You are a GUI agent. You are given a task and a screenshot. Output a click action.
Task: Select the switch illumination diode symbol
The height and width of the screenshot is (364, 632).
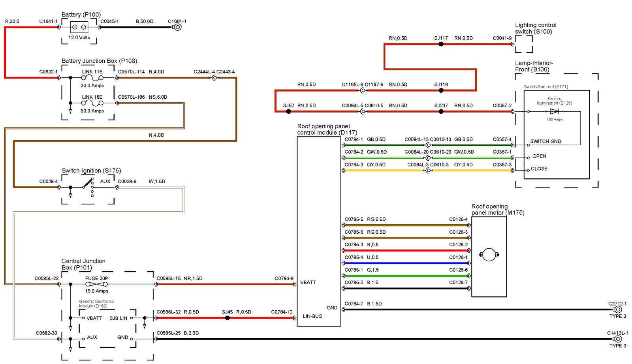[554, 112]
